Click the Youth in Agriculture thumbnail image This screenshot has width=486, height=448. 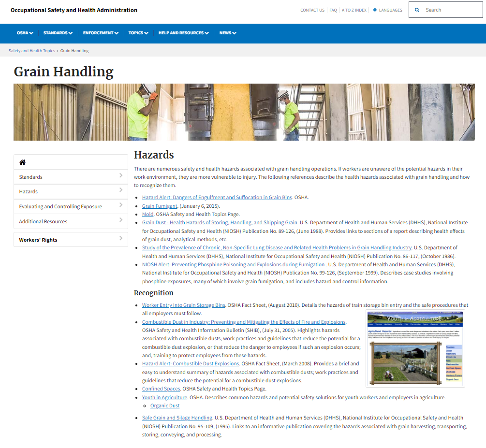(x=415, y=349)
